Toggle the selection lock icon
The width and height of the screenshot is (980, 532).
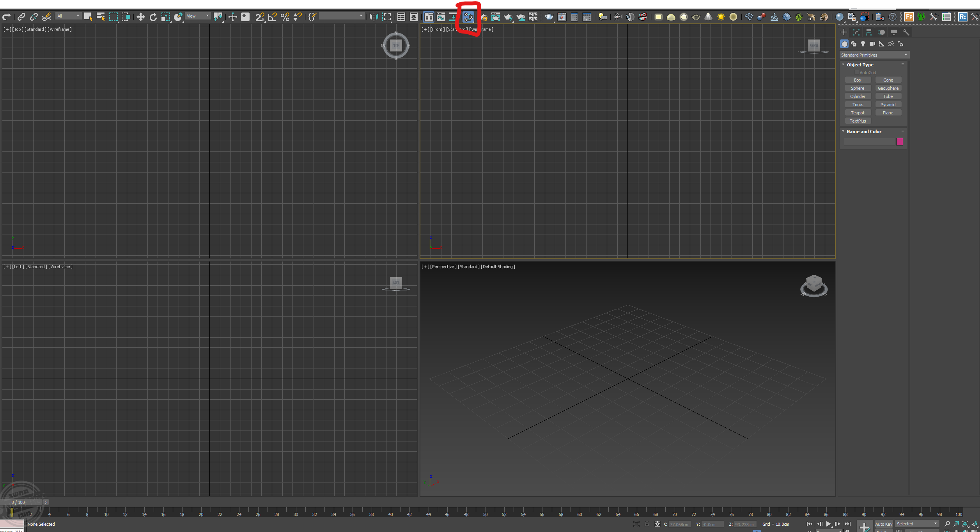647,524
